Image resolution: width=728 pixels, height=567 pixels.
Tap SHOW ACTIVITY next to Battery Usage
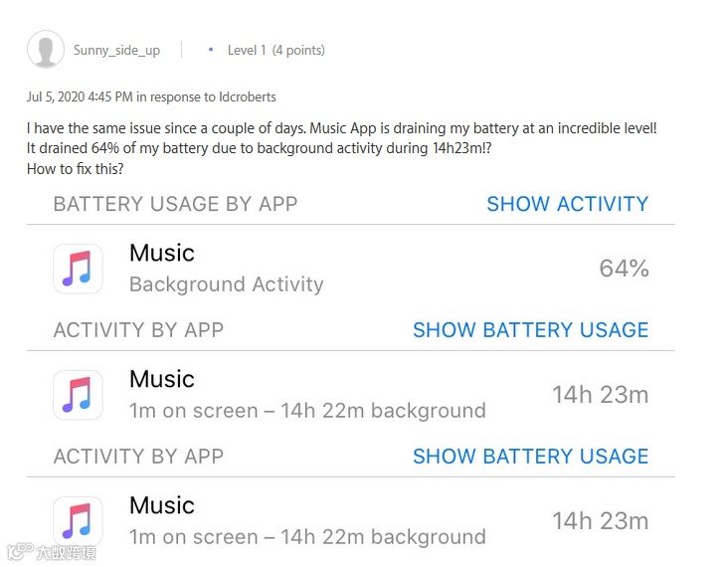coord(567,204)
